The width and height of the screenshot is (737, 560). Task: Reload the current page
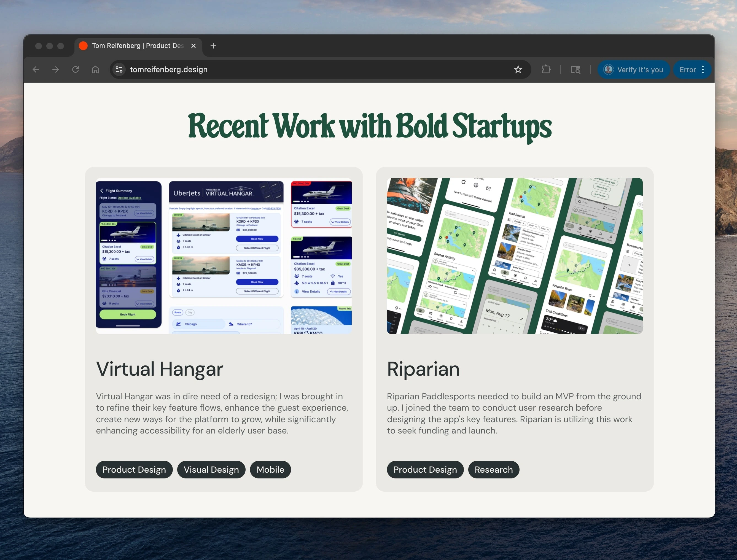tap(76, 69)
